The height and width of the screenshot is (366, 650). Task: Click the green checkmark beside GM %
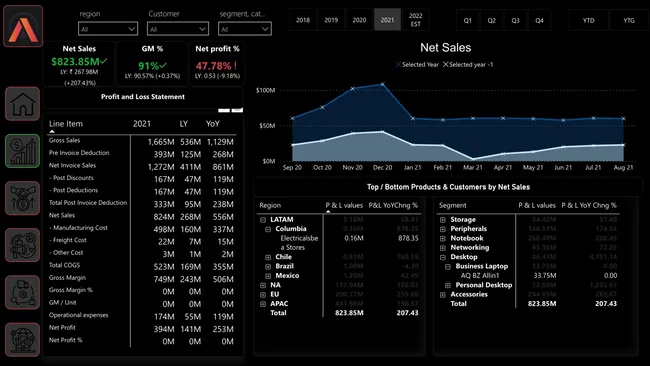point(163,65)
